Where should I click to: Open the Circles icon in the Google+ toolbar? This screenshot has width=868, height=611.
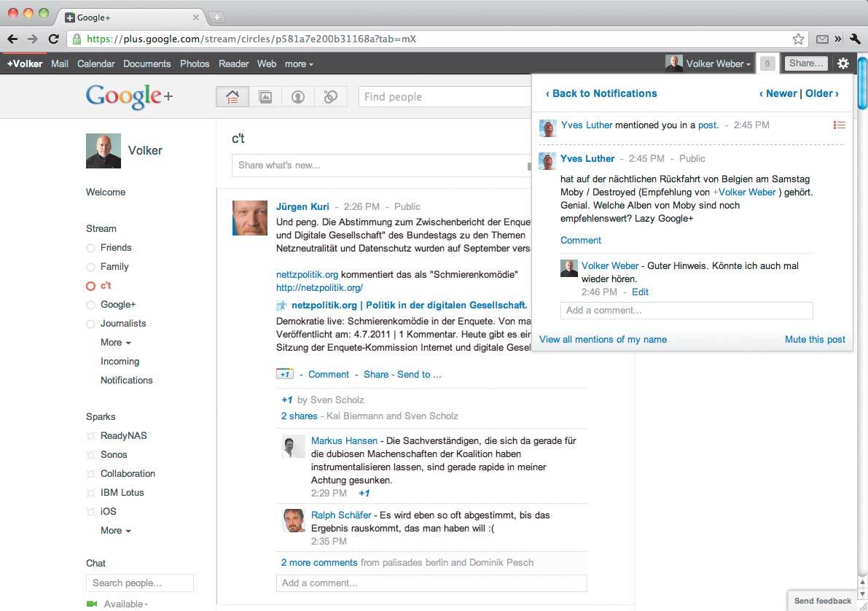coord(330,97)
